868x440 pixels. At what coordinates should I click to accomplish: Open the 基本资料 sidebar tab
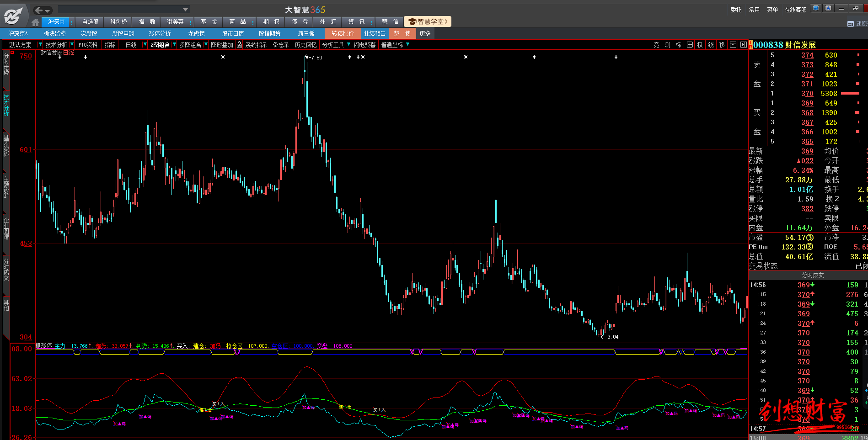tap(6, 146)
